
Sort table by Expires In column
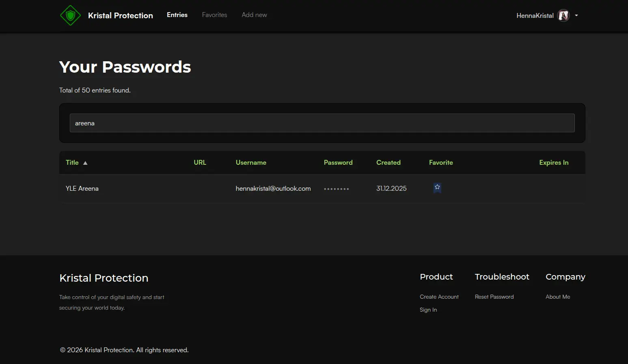pyautogui.click(x=554, y=162)
